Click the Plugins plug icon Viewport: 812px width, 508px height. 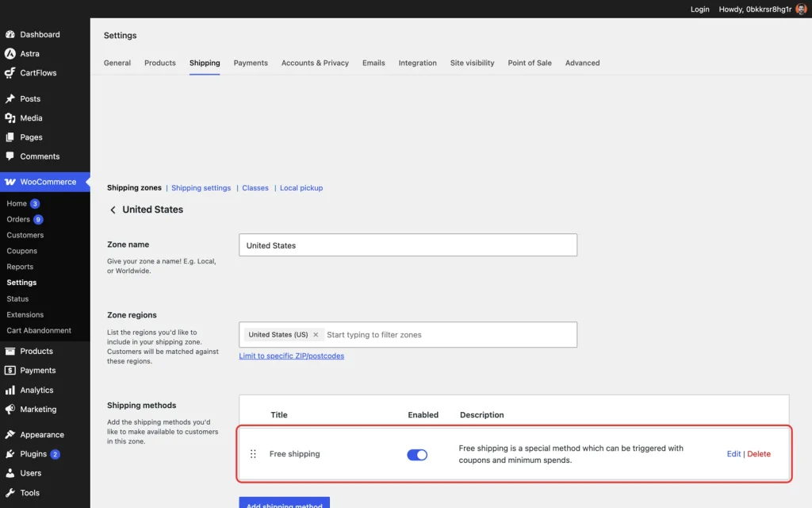tap(10, 453)
